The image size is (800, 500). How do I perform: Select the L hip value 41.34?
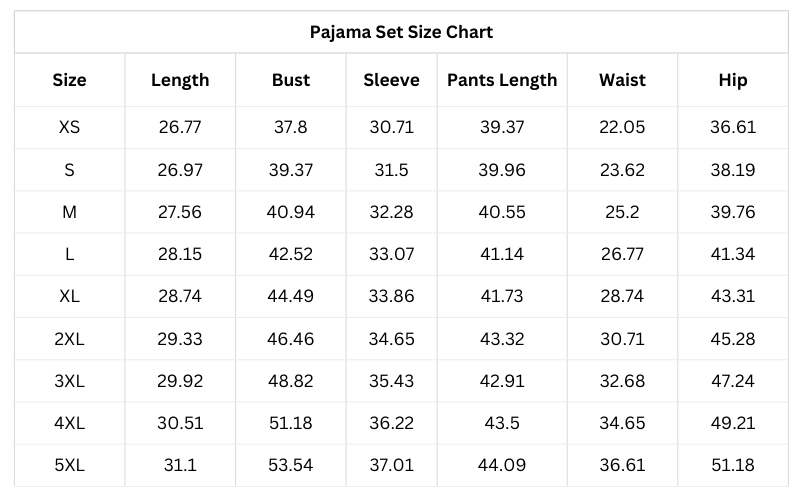733,254
